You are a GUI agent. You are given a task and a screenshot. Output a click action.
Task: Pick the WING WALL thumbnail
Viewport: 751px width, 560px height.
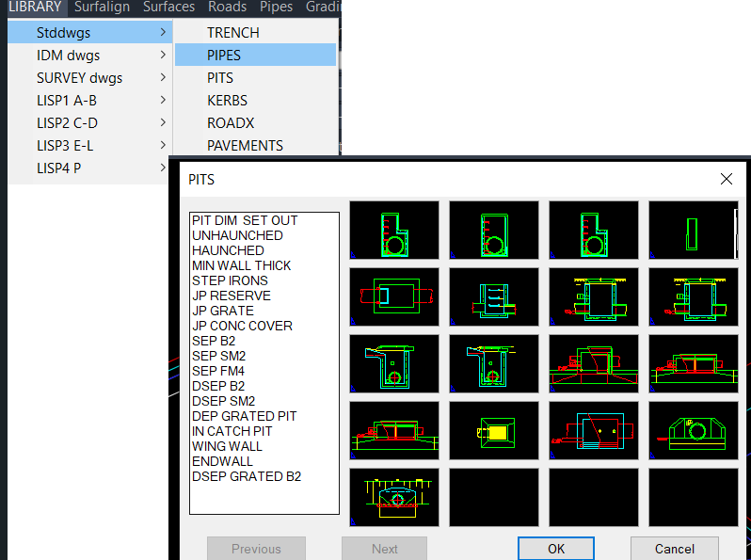[693, 431]
